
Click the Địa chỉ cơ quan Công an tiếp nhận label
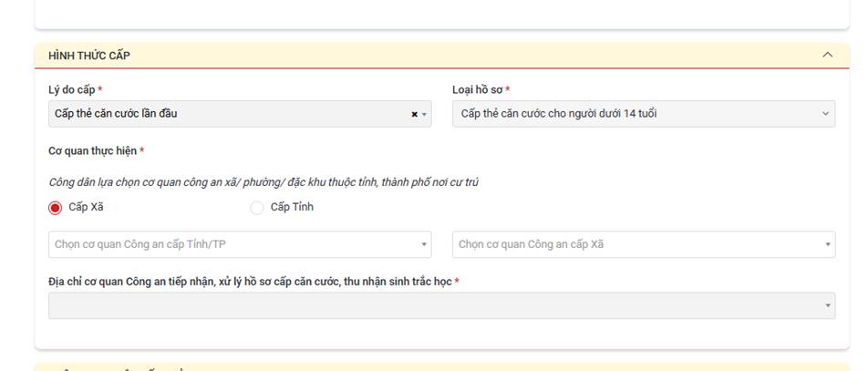click(250, 282)
